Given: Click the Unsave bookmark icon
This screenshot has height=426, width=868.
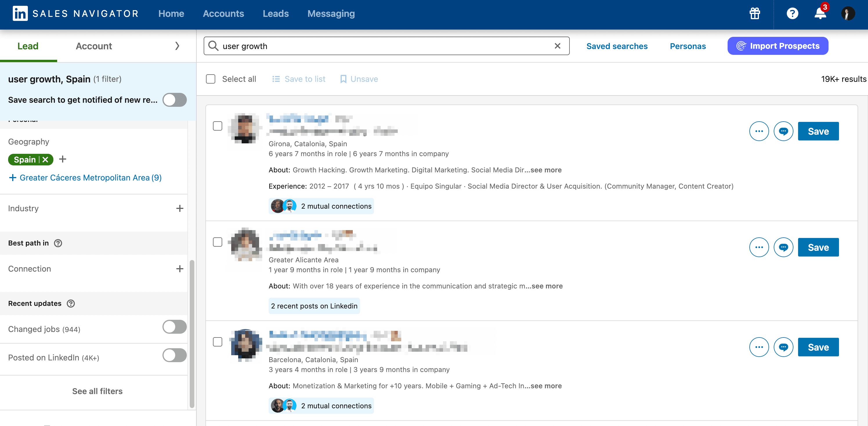Looking at the screenshot, I should point(343,79).
